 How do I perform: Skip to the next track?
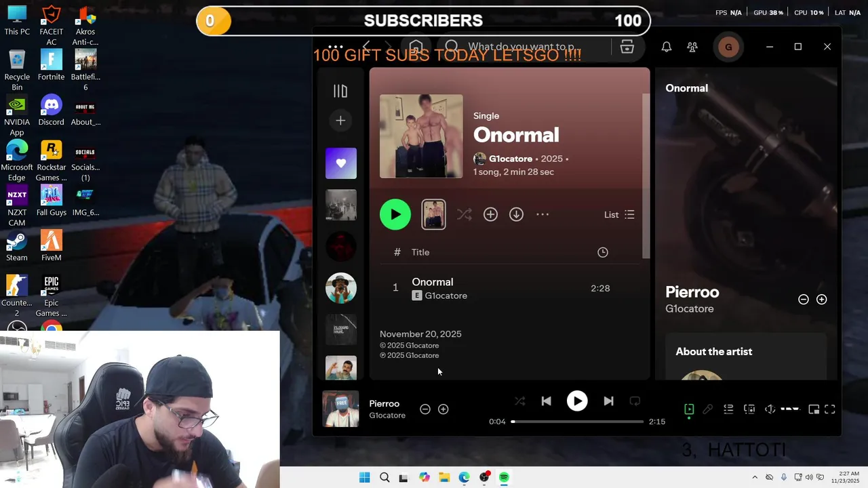coord(608,401)
